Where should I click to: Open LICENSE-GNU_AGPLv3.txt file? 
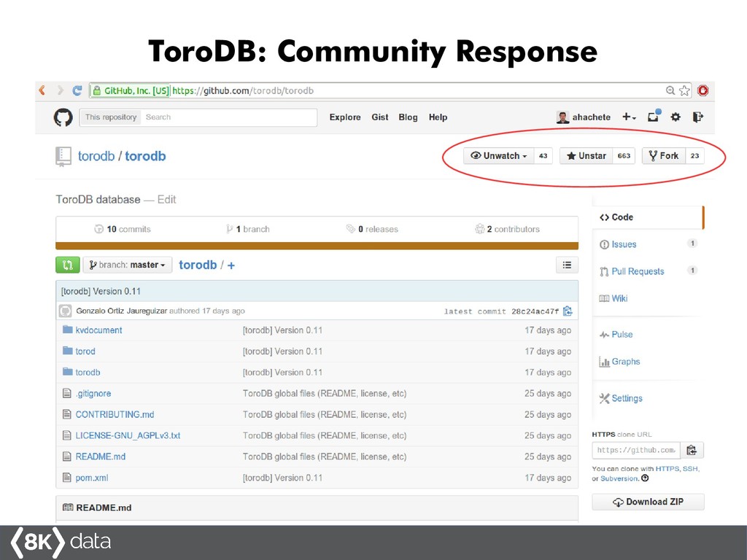tap(128, 435)
